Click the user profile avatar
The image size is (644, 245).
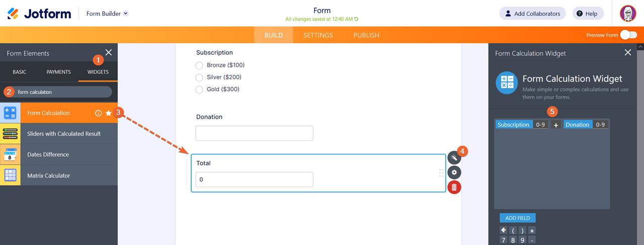(x=628, y=14)
